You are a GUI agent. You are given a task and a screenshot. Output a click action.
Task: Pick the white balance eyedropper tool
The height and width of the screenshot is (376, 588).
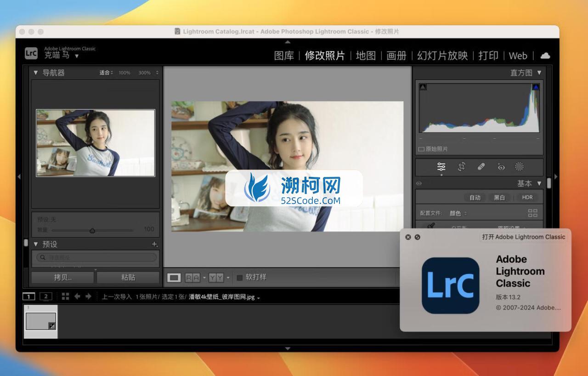430,226
